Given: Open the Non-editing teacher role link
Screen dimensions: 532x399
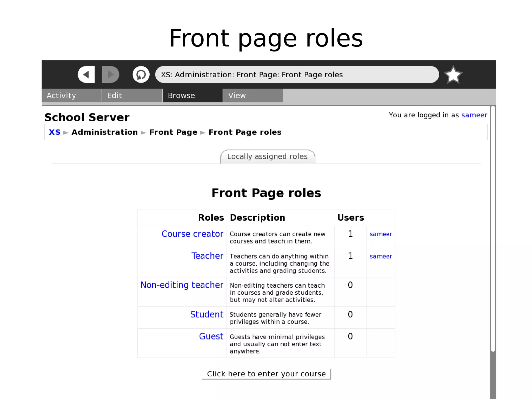Looking at the screenshot, I should coord(182,285).
